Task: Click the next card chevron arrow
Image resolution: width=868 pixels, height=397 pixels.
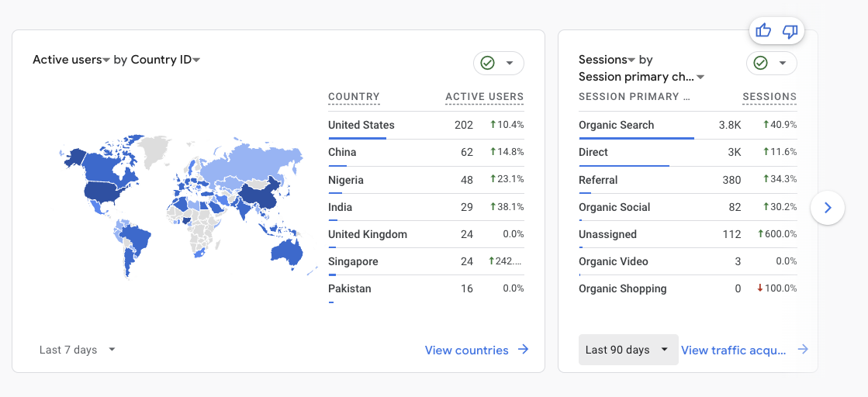Action: [x=828, y=208]
